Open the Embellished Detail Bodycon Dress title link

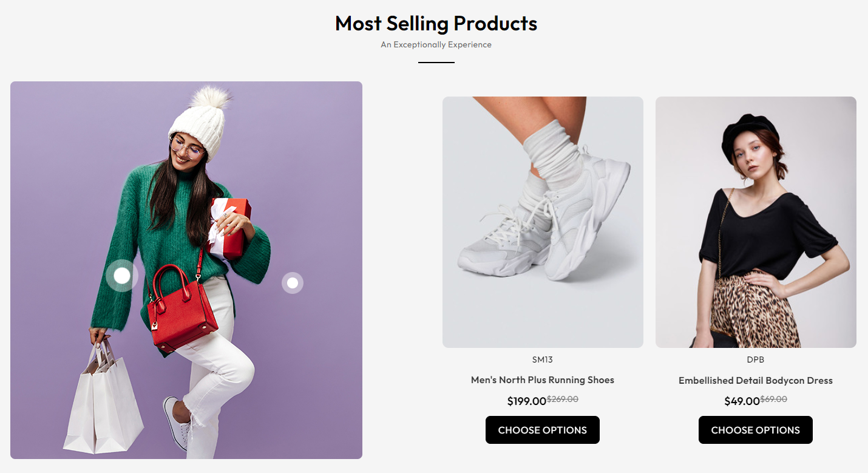click(x=756, y=381)
